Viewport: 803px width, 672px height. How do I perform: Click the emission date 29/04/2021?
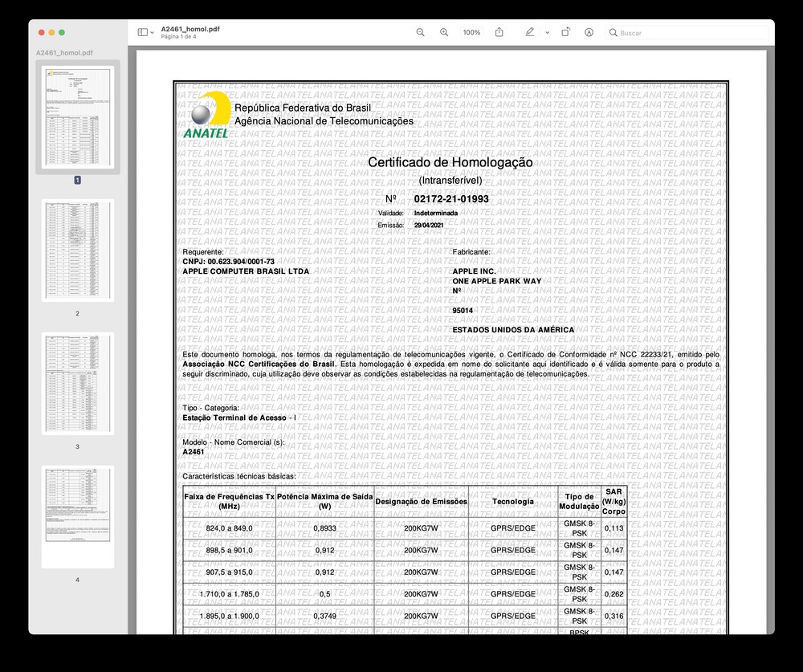point(429,226)
